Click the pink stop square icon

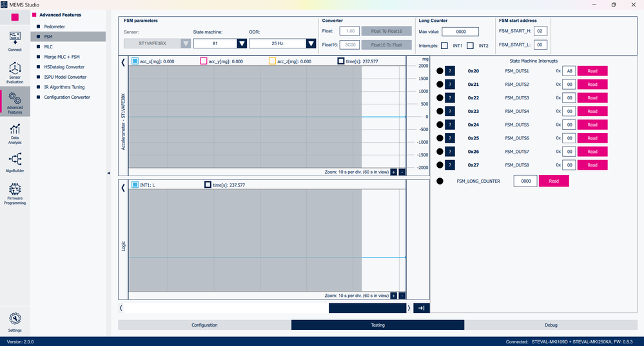(x=15, y=17)
